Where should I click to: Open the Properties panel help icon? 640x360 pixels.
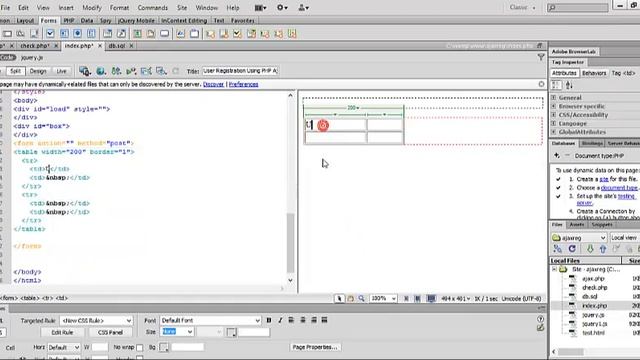(x=540, y=319)
